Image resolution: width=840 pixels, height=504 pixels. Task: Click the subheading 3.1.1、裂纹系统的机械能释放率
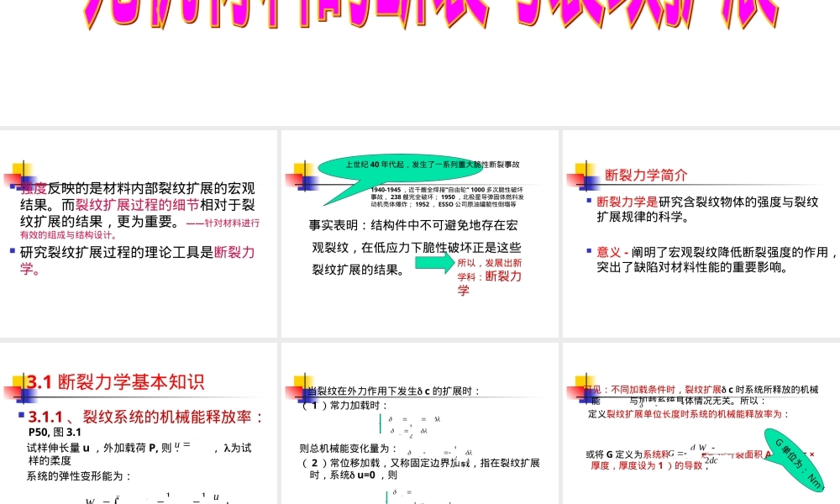pyautogui.click(x=145, y=417)
